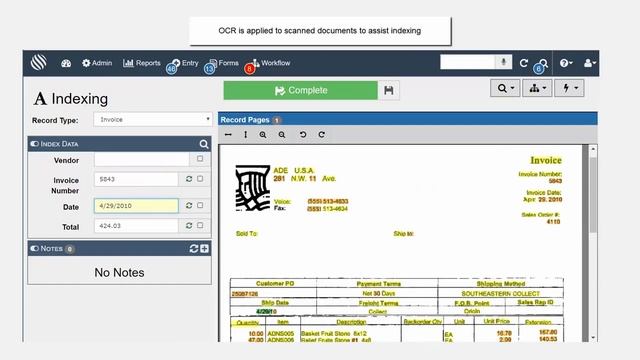Open the Admin menu
640x360 pixels.
97,63
